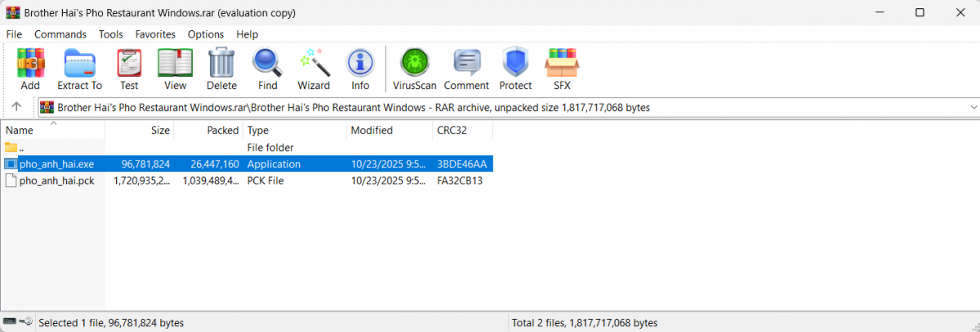The image size is (980, 332).
Task: Click the .pck packed size 1,039,489,4...
Action: tap(210, 181)
